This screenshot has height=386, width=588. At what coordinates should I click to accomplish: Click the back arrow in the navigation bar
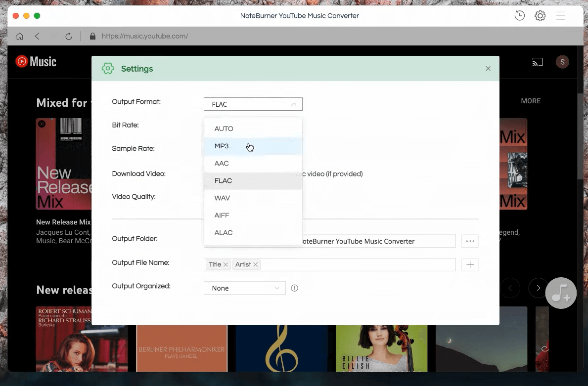pos(38,36)
